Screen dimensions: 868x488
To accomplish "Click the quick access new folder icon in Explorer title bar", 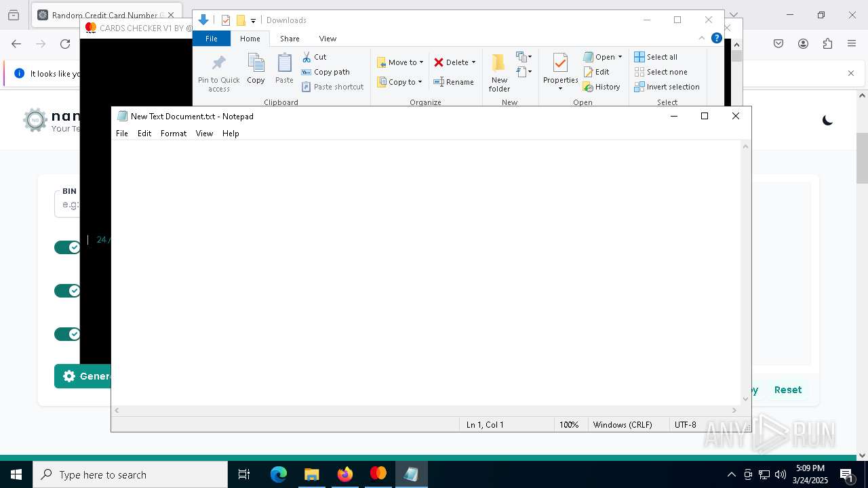I will coord(240,20).
